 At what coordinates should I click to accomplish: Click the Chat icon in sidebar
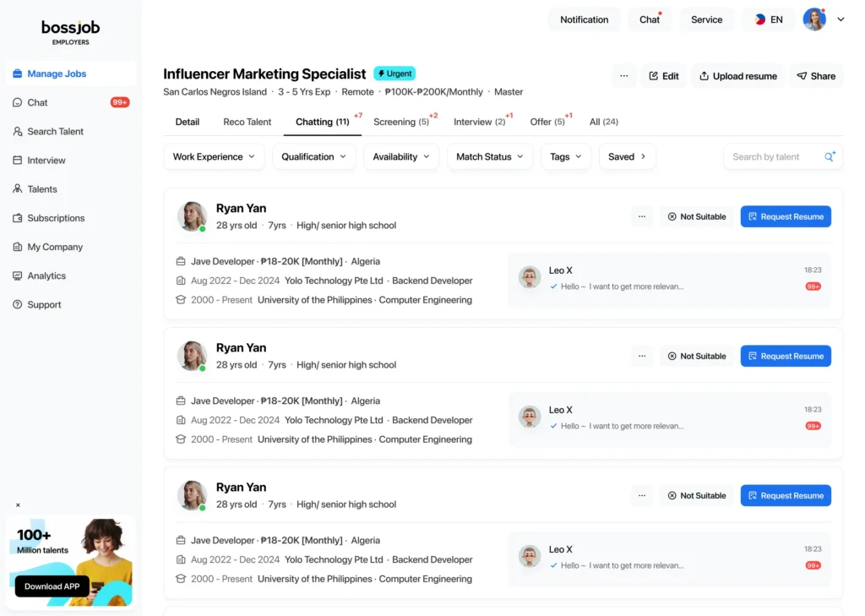pos(17,103)
